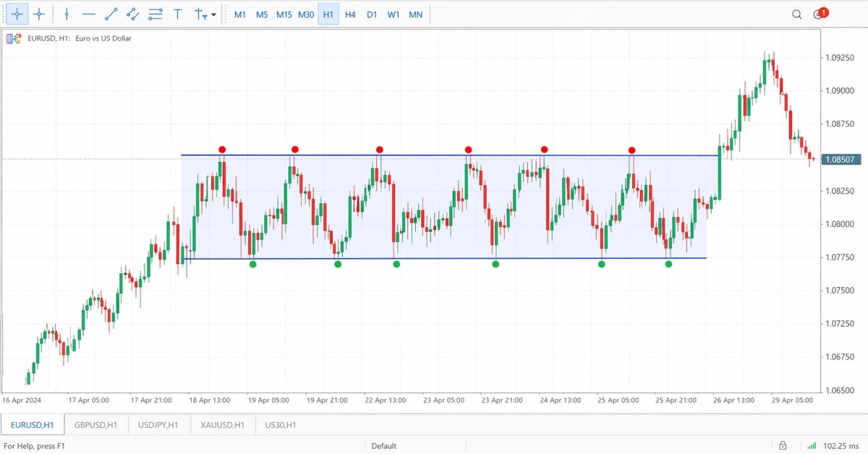Click the '19 Apr 21:00' time label

[326, 400]
